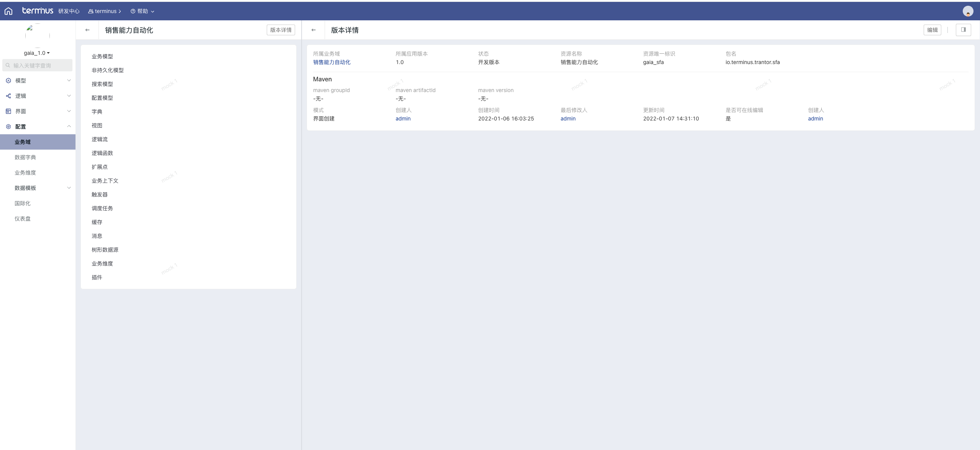
Task: Go back from 销售能力自动化 panel
Action: (x=87, y=30)
